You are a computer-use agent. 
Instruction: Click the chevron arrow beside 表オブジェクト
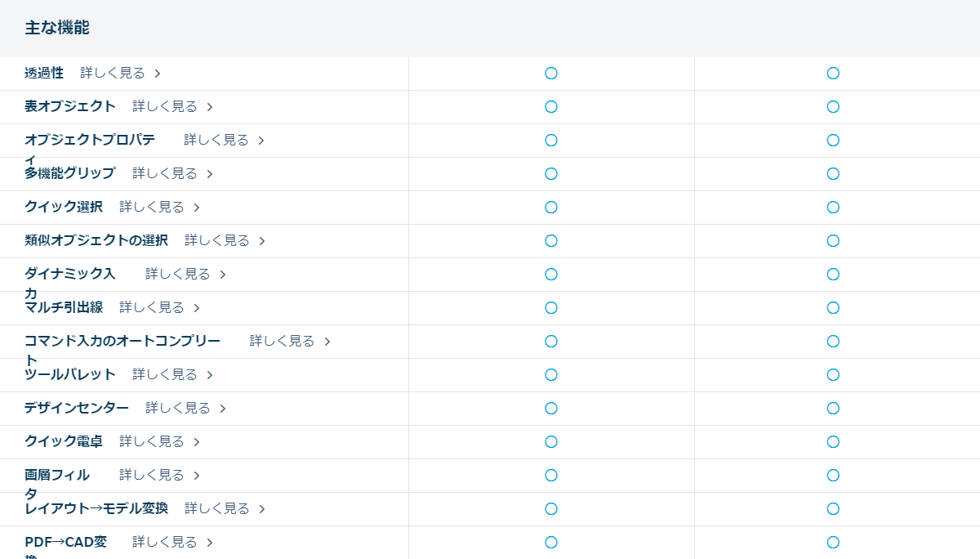[210, 107]
